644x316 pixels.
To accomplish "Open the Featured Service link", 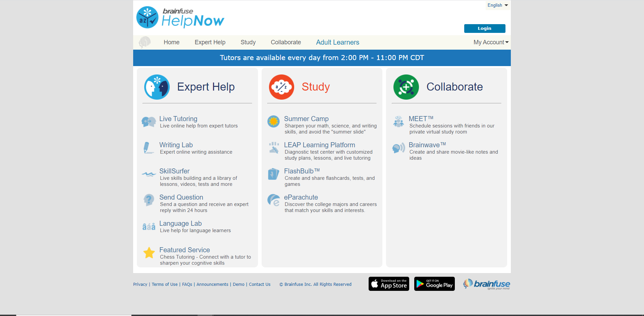I will point(184,250).
